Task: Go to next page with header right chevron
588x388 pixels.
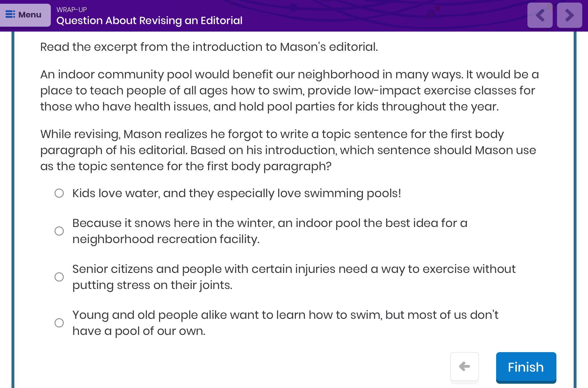Action: [x=569, y=15]
